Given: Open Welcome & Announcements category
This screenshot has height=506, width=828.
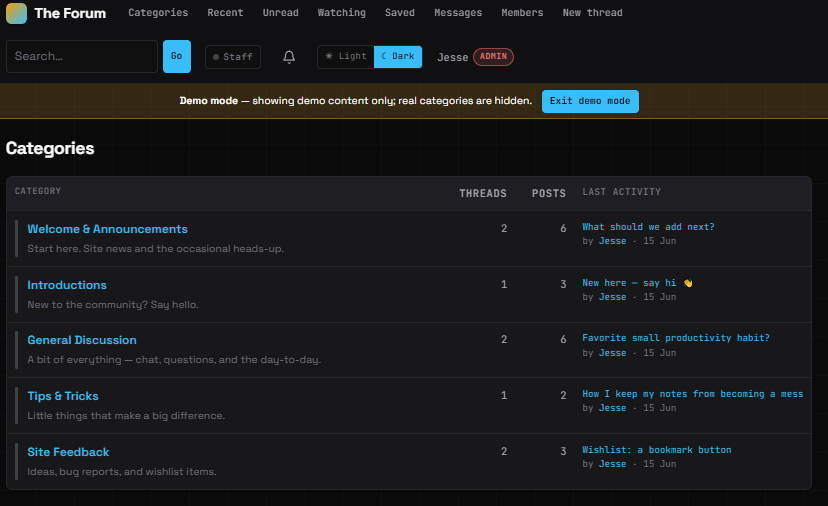Looking at the screenshot, I should (107, 229).
